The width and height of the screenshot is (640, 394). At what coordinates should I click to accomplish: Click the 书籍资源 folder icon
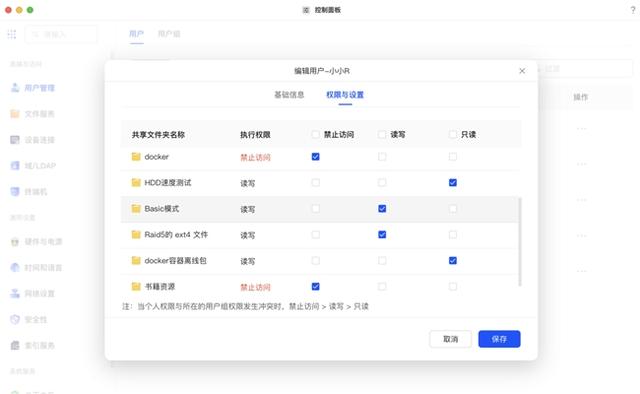[x=136, y=287]
